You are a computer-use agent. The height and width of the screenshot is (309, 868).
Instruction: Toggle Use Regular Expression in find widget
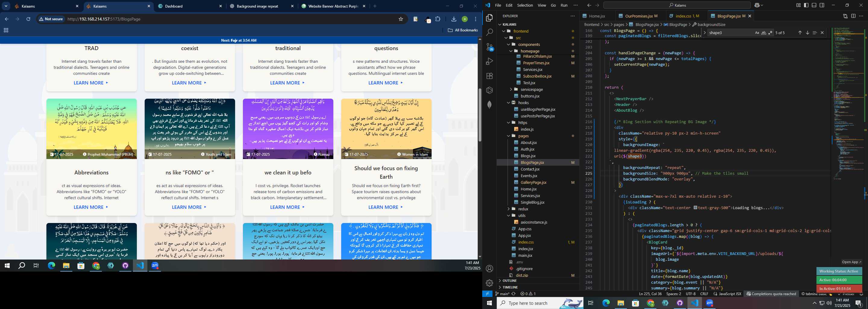click(770, 33)
